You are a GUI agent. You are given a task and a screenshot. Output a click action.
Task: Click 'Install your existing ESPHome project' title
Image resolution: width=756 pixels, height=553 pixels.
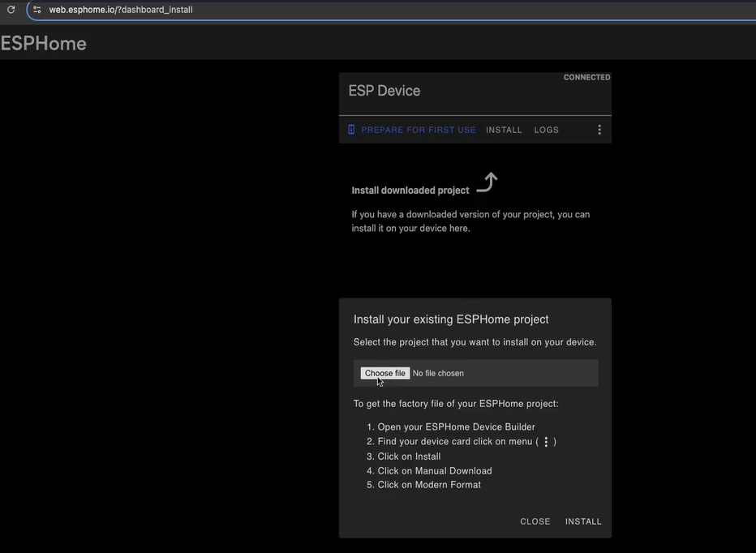coord(451,319)
